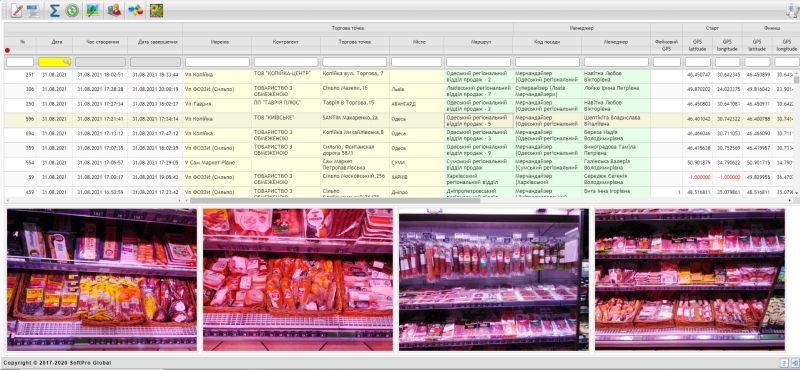This screenshot has height=370, width=800.
Task: Open the map picture toolbar icon
Action: point(93,10)
